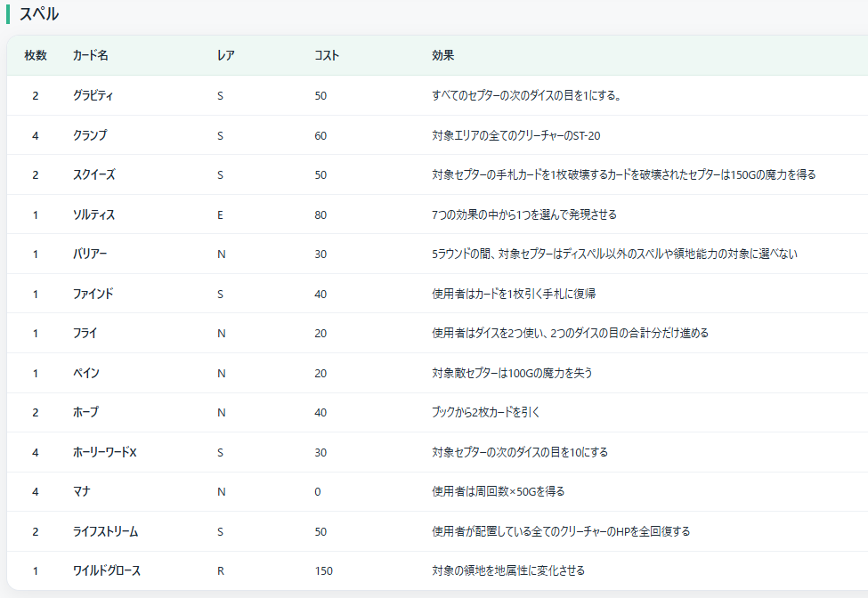Click rarity N in フライ row

point(222,334)
